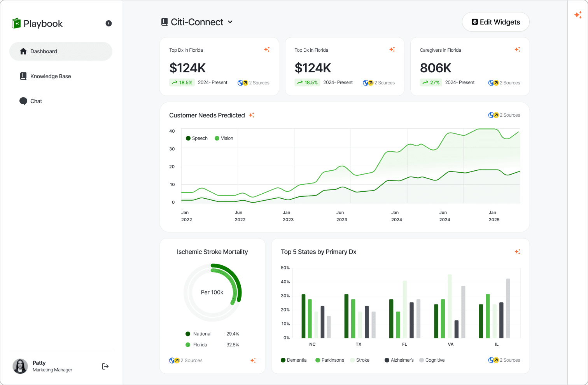Click the Chat bubble icon

pos(23,101)
